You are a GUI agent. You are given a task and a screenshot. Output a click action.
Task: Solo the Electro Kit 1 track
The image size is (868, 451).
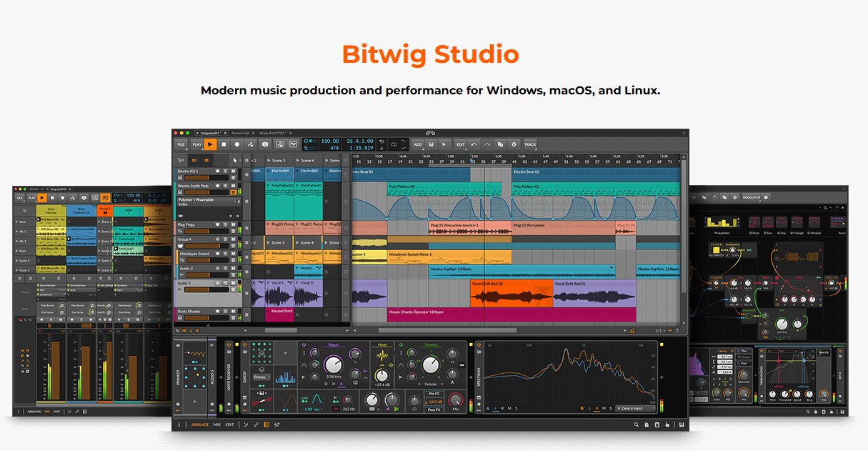[x=226, y=171]
